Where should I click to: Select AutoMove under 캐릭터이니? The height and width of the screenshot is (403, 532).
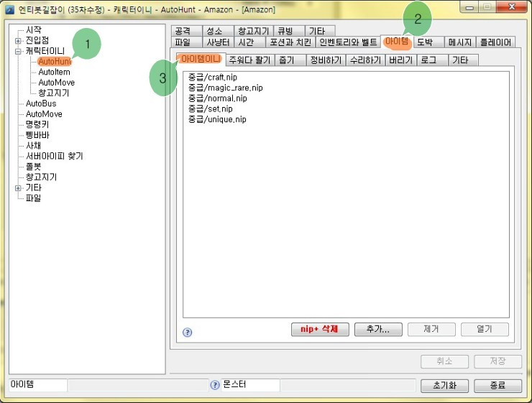(56, 83)
